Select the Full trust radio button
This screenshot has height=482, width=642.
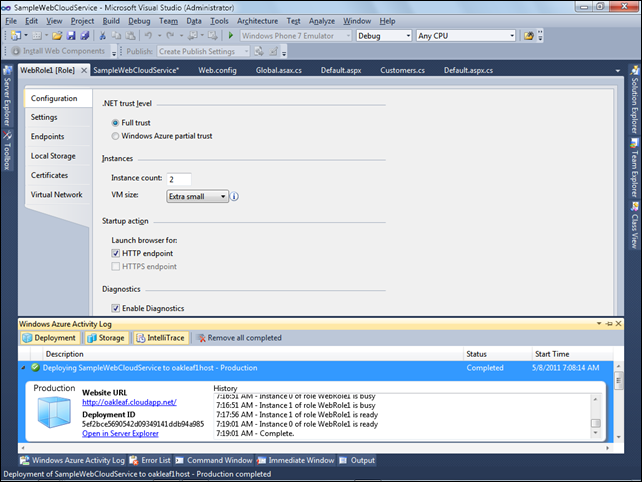(x=116, y=122)
